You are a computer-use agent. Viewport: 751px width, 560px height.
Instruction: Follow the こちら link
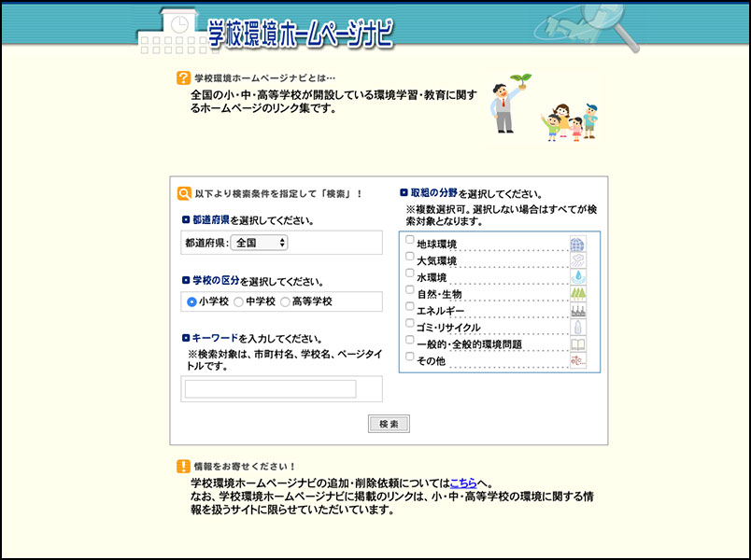pos(463,483)
